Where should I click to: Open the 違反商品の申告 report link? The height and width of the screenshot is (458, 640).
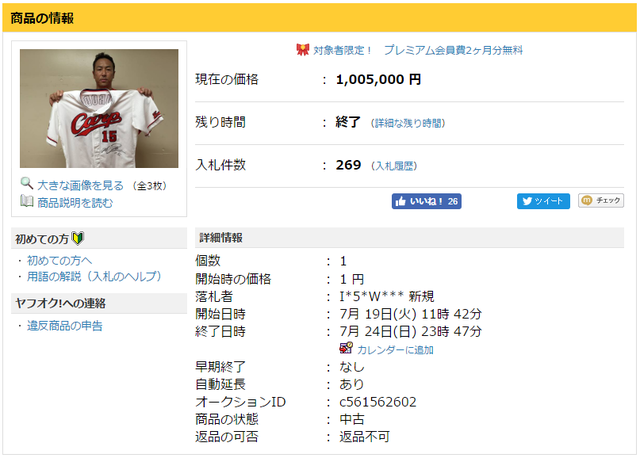(x=64, y=326)
